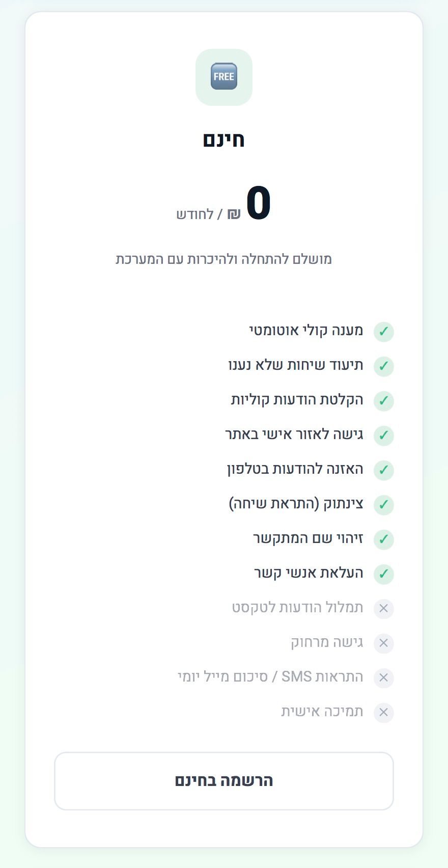Screen dimensions: 448x868
Task: Click the ₪ / לחודש price label
Action: pos(208,214)
